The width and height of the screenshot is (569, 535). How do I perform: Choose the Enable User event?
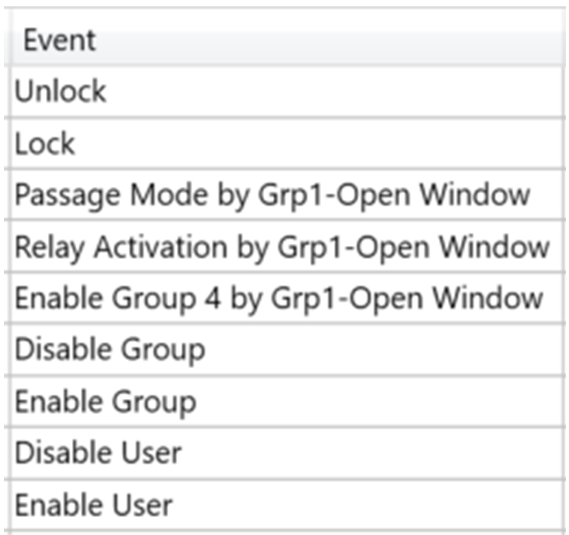tap(288, 505)
